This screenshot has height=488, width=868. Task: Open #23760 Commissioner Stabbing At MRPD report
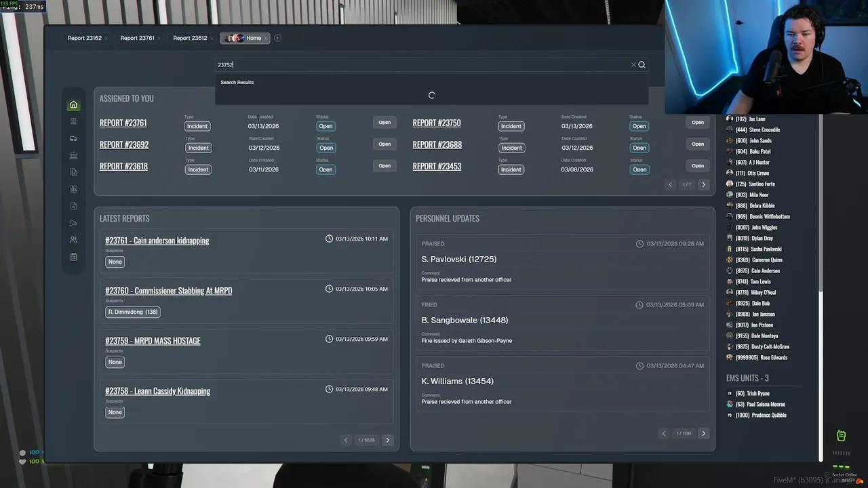click(x=169, y=291)
